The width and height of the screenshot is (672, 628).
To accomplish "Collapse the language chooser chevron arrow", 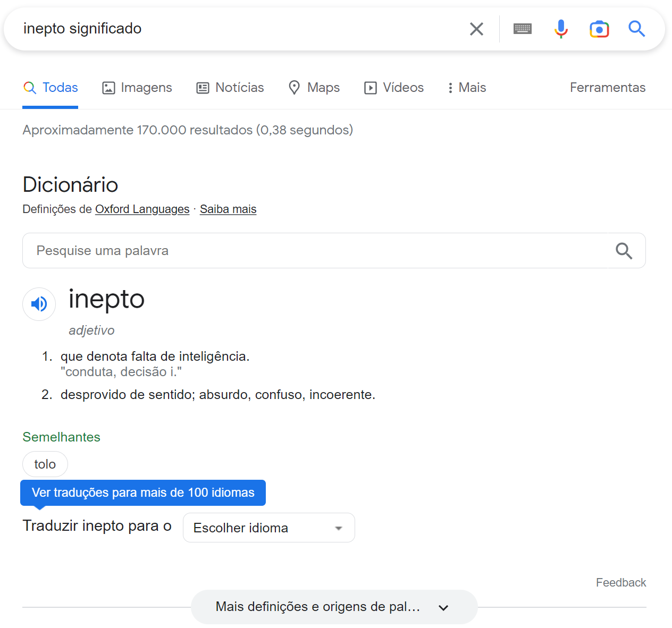I will [338, 528].
